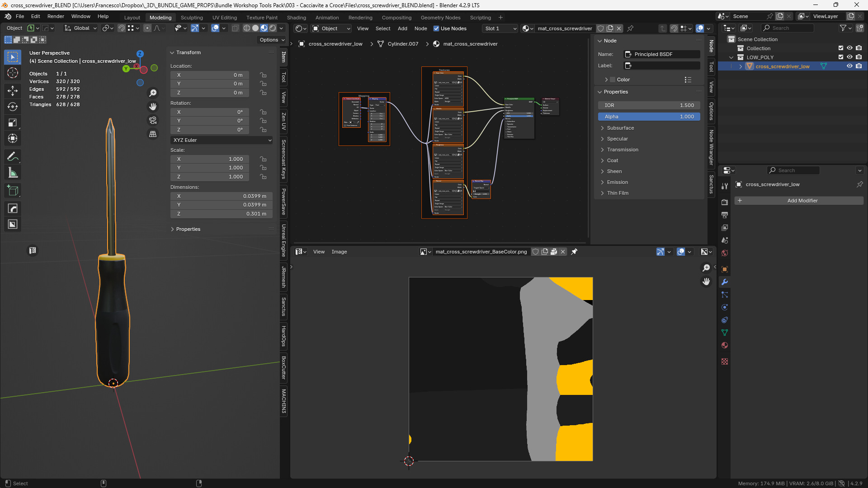Open the File menu

[20, 16]
